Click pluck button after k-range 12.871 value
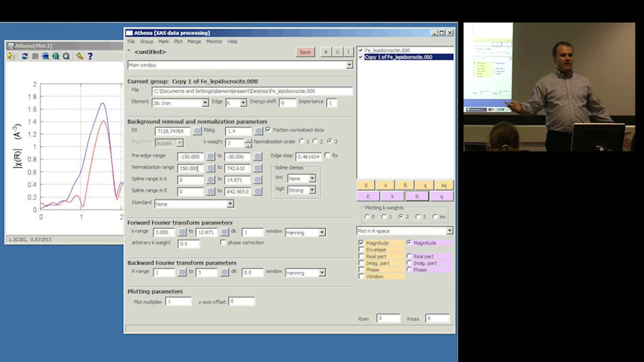 coord(225,232)
